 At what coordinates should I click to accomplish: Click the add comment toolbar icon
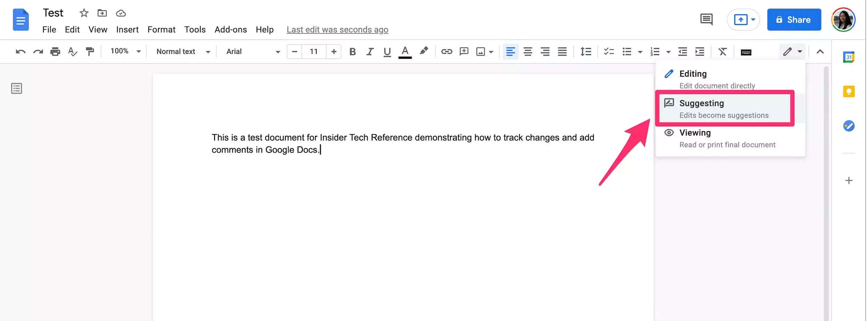[x=464, y=52]
